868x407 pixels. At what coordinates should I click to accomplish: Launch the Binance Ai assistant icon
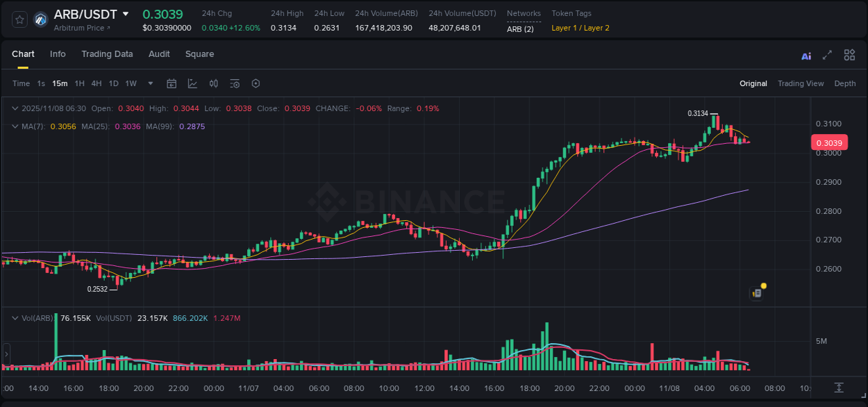pos(806,55)
